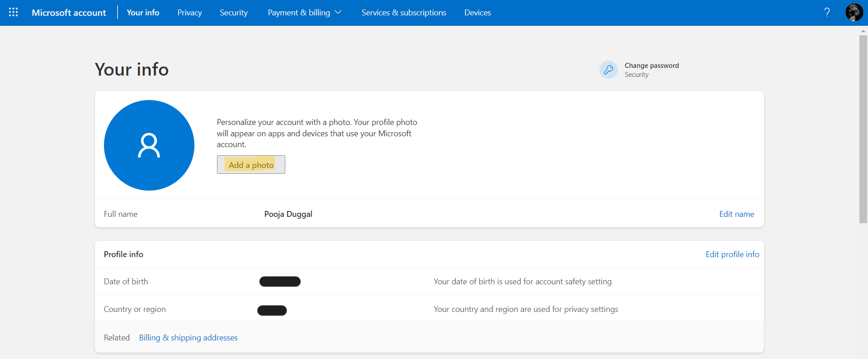Open Services & subscriptions

404,13
